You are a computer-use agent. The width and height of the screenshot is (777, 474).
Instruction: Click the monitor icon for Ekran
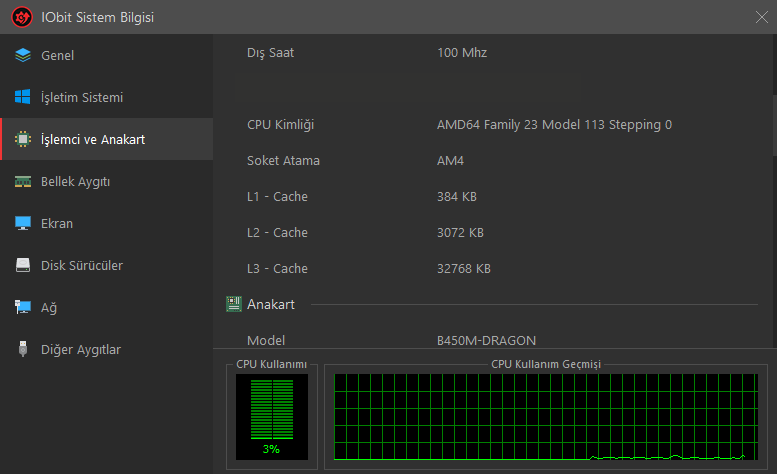coord(23,223)
